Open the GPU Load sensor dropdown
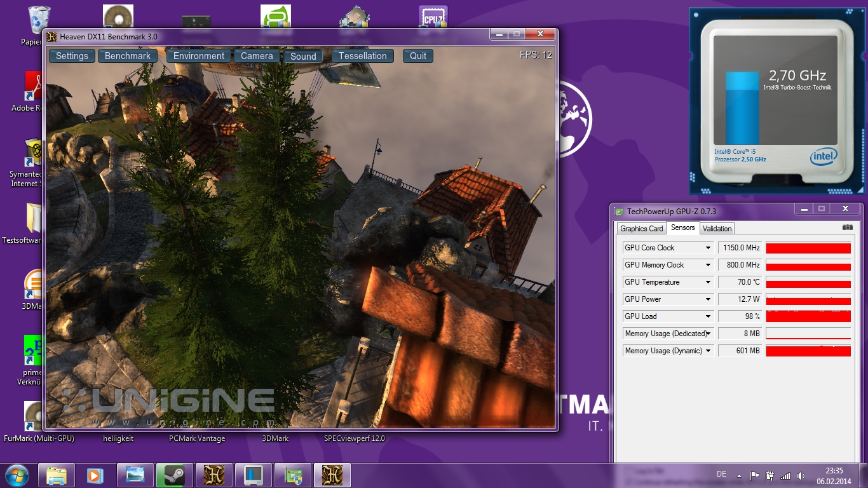This screenshot has width=868, height=488. [708, 316]
